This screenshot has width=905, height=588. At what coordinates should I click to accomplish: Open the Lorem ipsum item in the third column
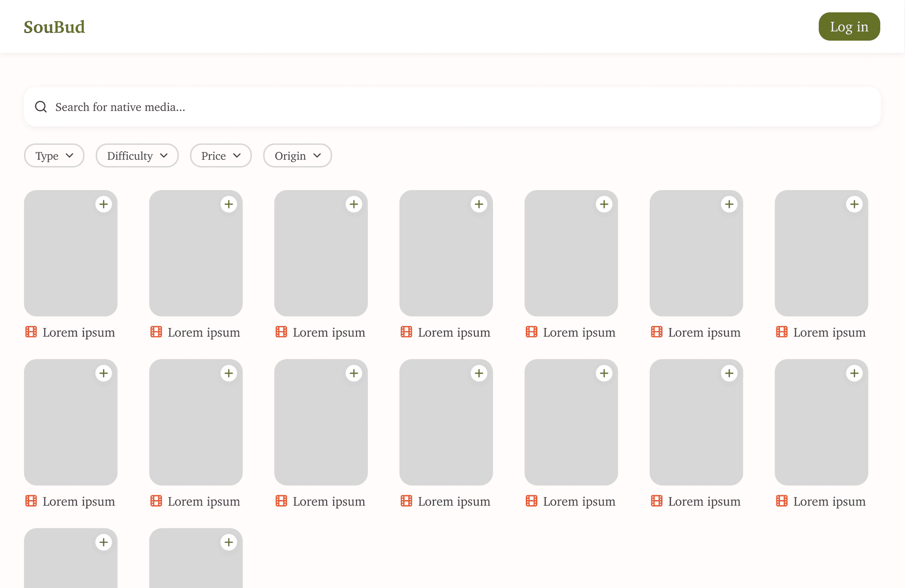pos(329,332)
